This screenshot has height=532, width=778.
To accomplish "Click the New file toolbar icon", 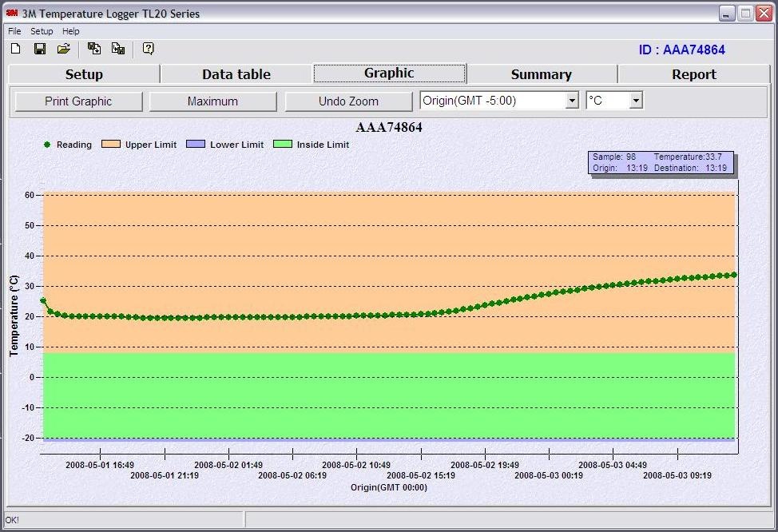I will pos(16,49).
